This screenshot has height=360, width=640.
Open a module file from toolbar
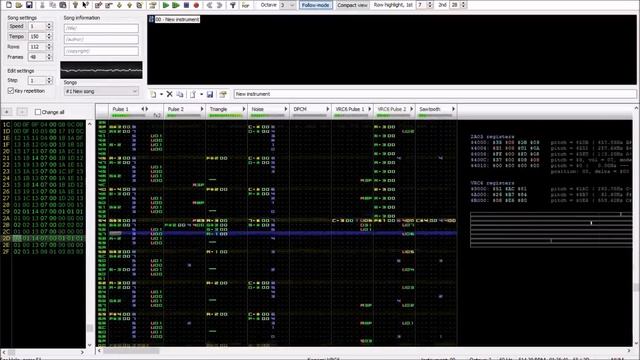pyautogui.click(x=19, y=5)
